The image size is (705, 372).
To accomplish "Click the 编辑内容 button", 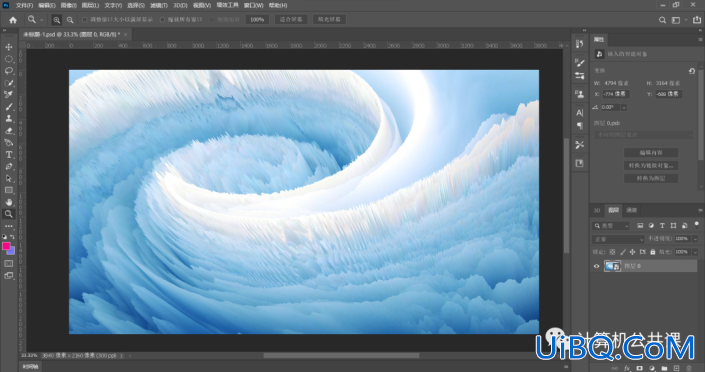I will 651,152.
